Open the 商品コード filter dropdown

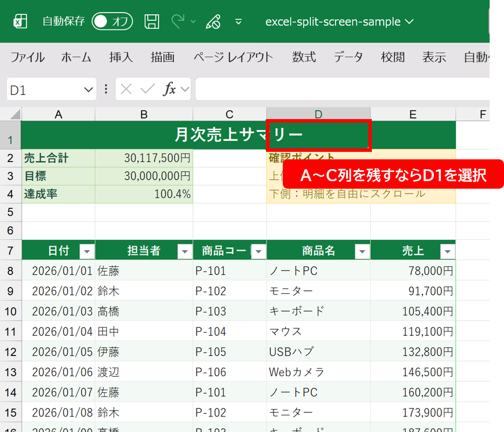click(x=259, y=251)
